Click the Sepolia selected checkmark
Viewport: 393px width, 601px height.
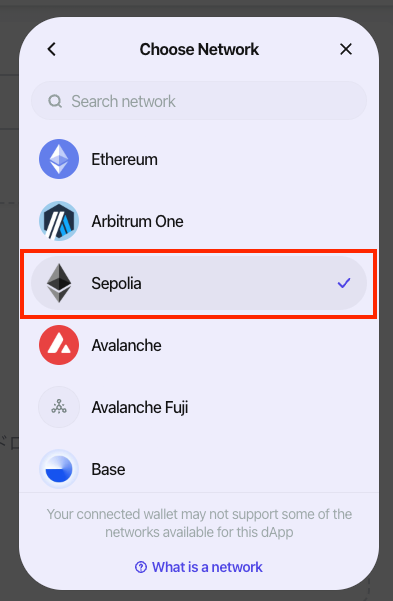tap(344, 283)
